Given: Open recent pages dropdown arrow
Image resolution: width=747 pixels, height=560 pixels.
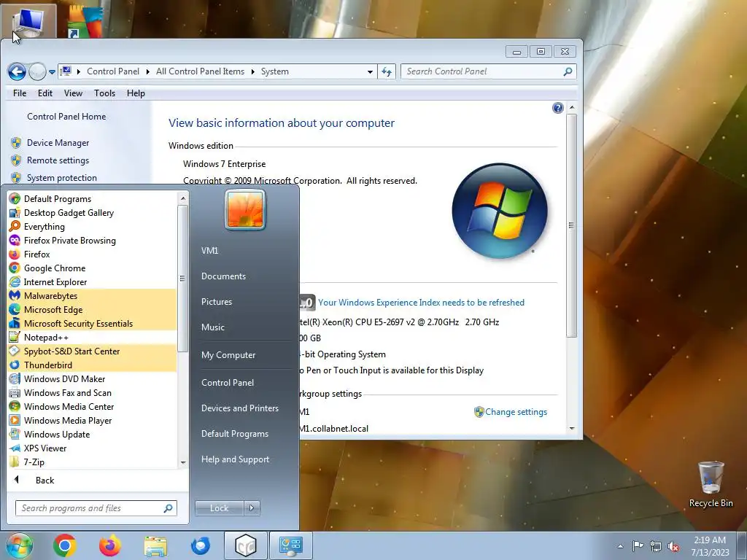Looking at the screenshot, I should click(52, 72).
